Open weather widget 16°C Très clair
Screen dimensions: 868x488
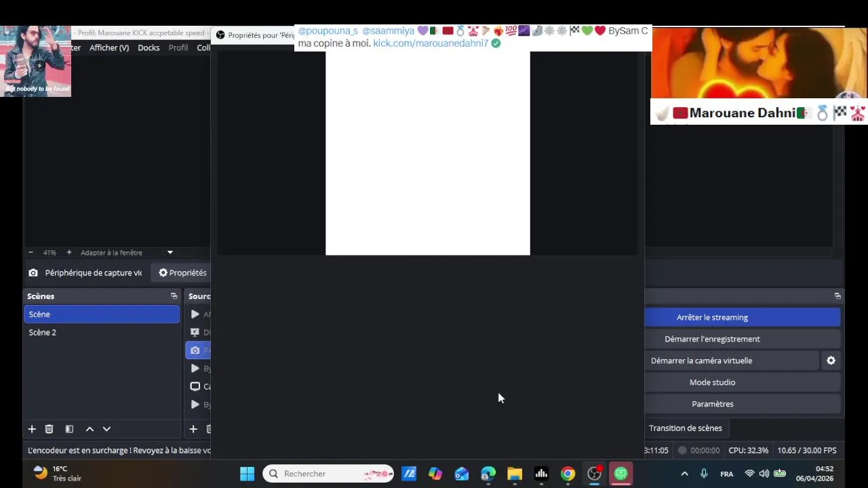coord(58,473)
